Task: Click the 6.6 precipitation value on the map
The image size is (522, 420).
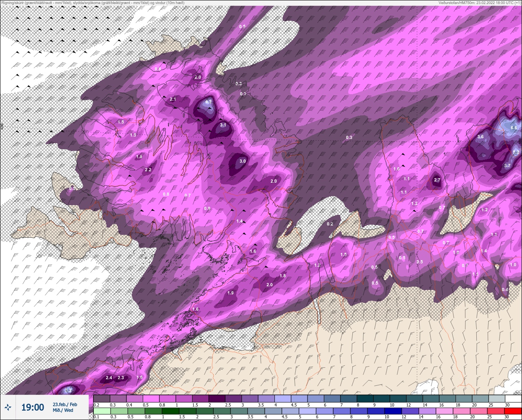Action: coord(514,128)
